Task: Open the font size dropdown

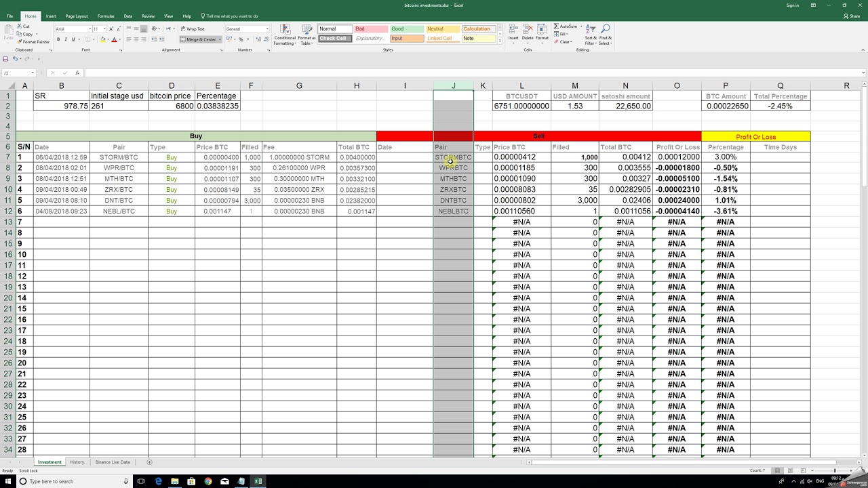Action: (x=105, y=29)
